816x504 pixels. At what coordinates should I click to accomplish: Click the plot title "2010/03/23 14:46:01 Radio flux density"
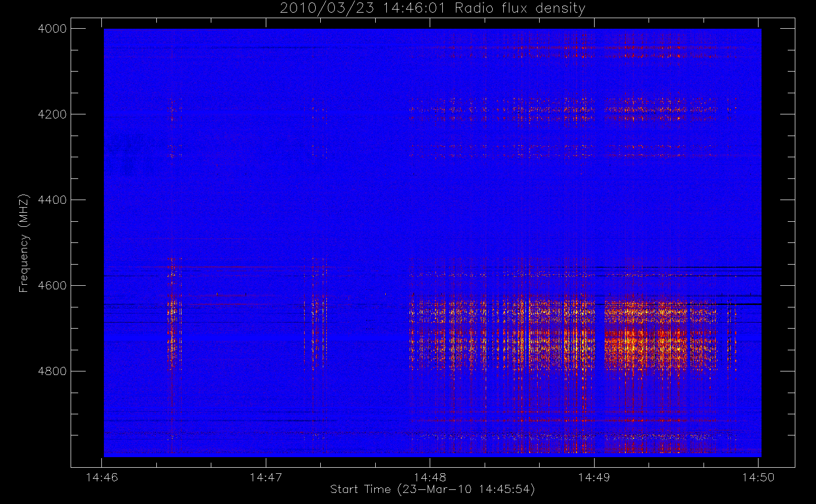(433, 9)
